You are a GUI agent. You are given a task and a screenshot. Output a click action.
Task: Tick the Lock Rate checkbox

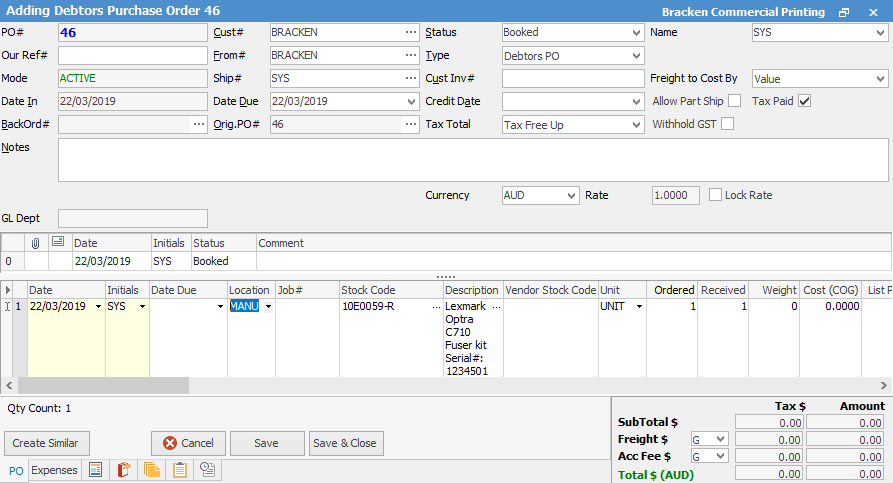(715, 195)
